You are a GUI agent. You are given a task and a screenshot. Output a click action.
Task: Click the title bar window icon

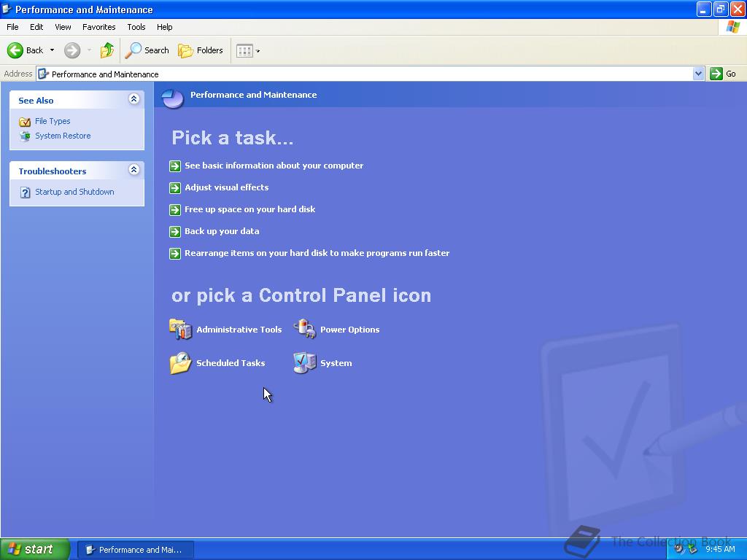(x=7, y=9)
